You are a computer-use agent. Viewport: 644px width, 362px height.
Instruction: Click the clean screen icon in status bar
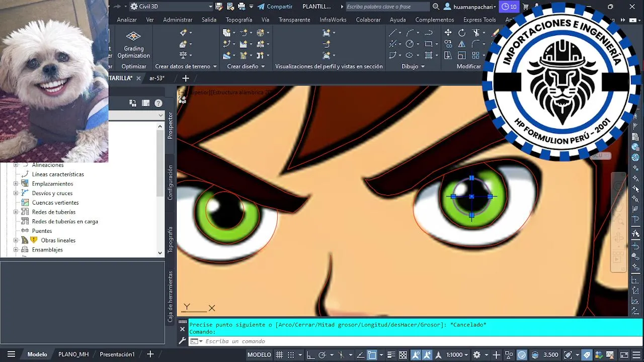coord(624,354)
